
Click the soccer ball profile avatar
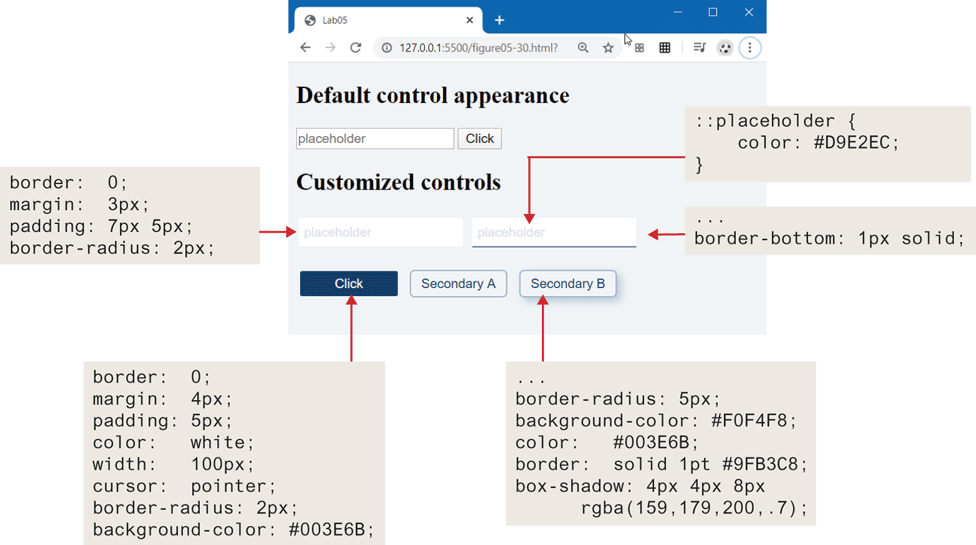point(725,48)
